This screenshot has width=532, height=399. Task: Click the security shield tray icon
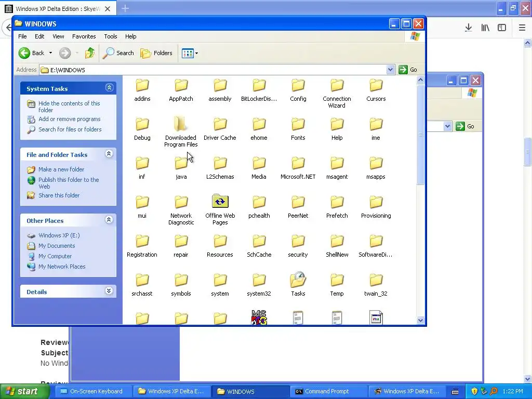(474, 391)
